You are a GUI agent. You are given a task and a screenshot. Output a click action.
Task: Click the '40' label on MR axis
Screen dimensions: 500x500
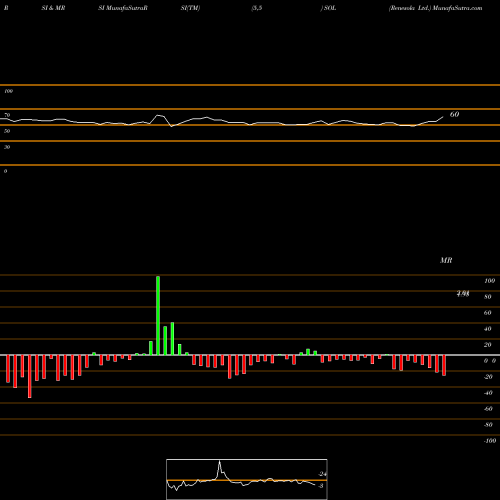[487, 329]
